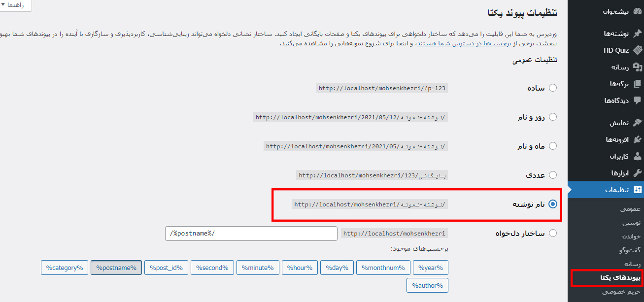This screenshot has width=644, height=302.
Task: Insert the %author% tag button
Action: (x=427, y=285)
